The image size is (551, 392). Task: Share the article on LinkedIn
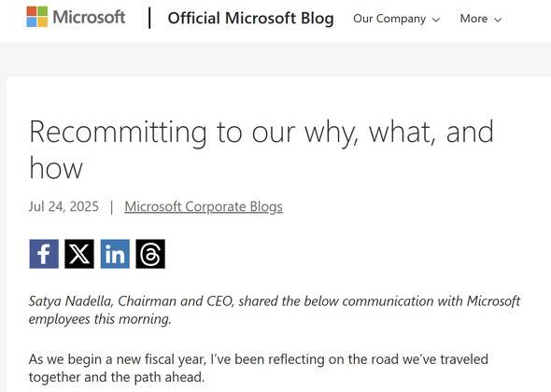115,254
